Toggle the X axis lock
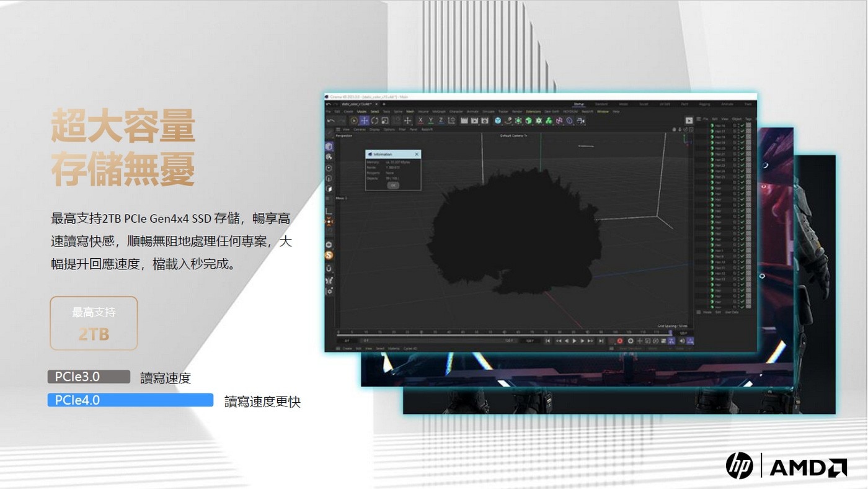 click(420, 121)
